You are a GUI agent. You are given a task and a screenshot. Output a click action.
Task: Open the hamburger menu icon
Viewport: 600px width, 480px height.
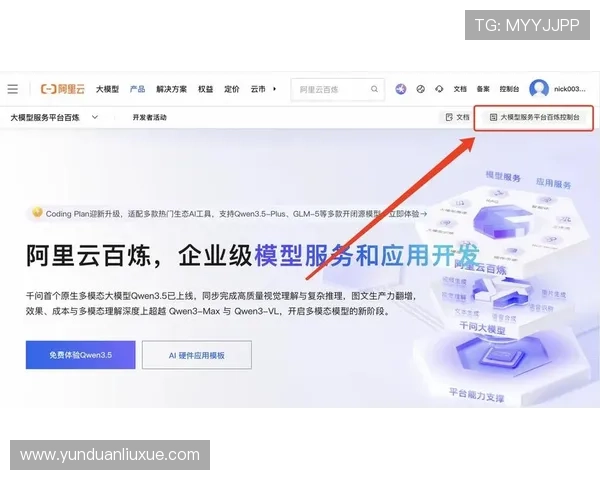click(13, 89)
